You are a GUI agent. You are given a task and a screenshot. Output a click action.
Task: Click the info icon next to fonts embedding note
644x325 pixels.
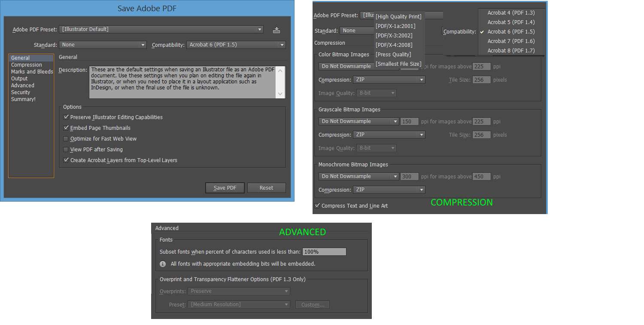[163, 264]
